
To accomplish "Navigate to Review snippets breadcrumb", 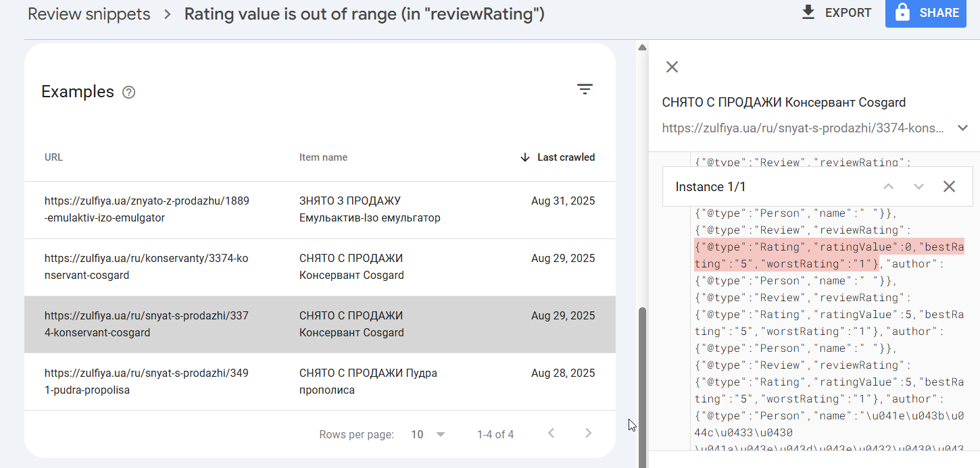I will [x=89, y=14].
